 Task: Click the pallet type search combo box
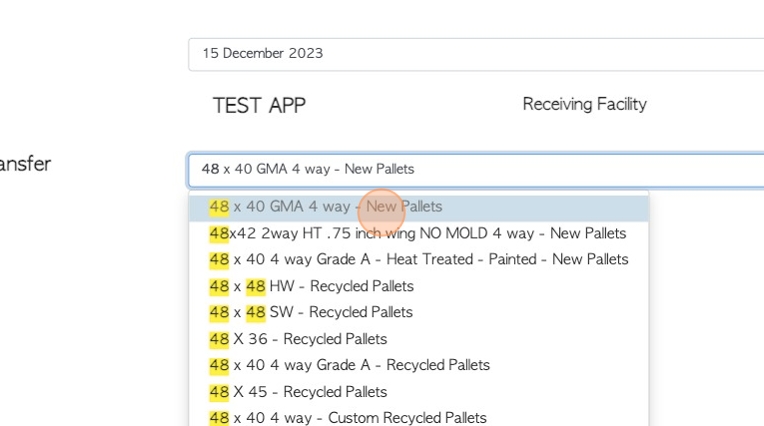tap(476, 170)
